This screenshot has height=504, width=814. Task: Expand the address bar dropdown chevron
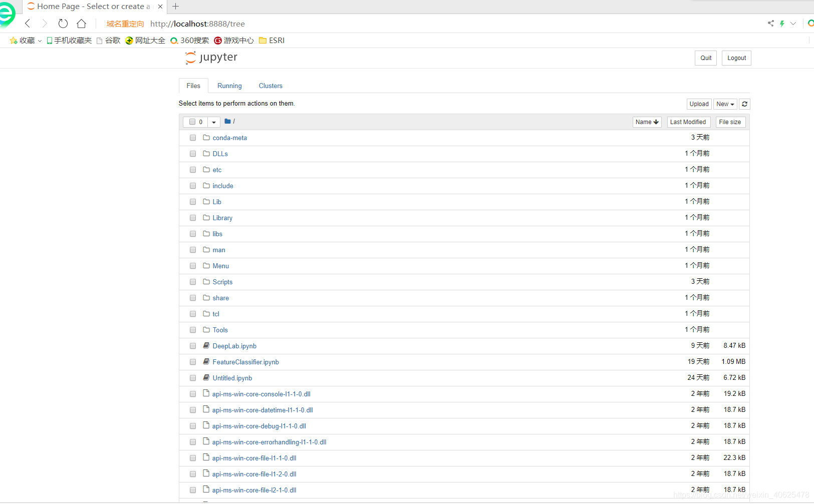coord(793,24)
